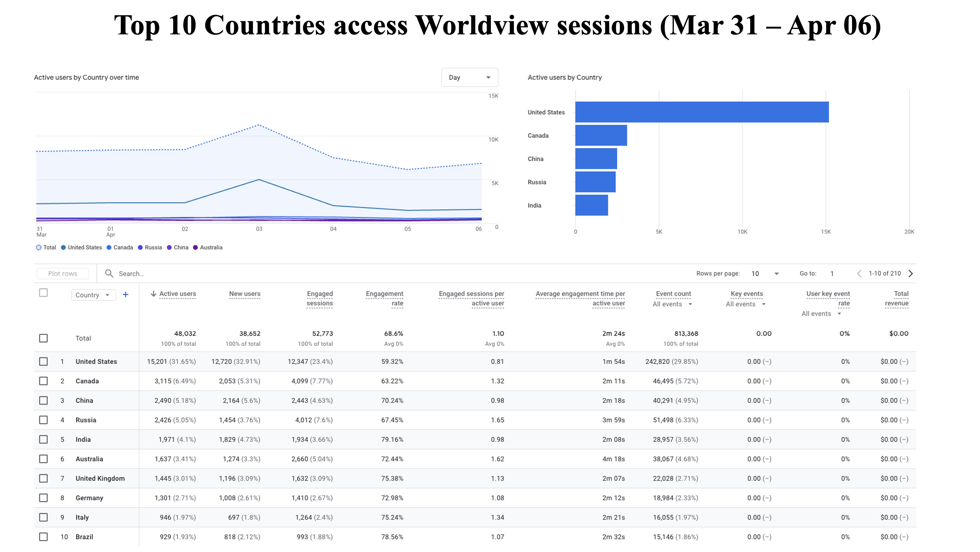Click the Plot rows button

(63, 273)
